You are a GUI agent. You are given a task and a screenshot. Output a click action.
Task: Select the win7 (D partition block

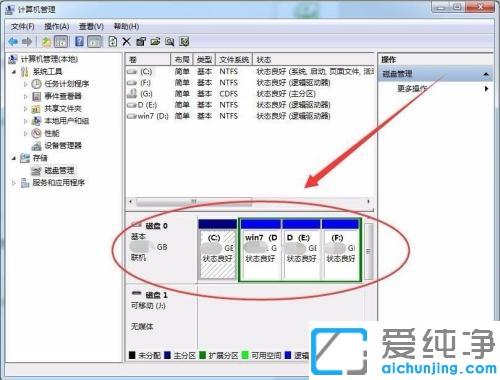(x=261, y=249)
